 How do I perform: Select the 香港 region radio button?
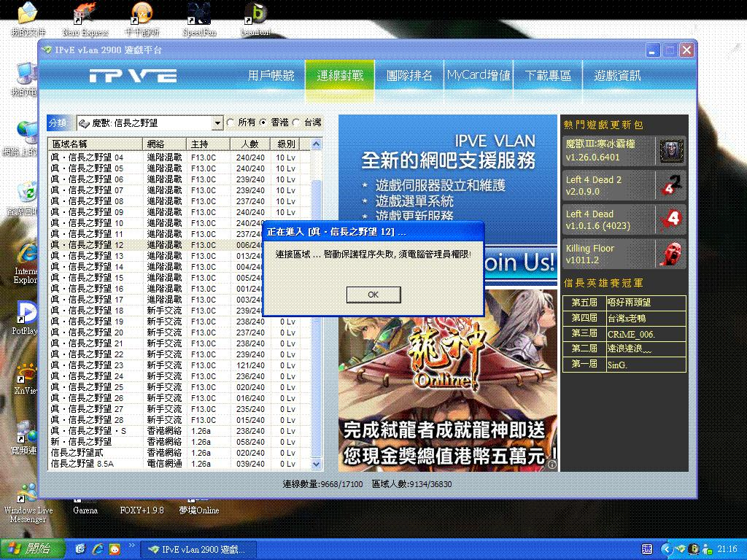(263, 122)
